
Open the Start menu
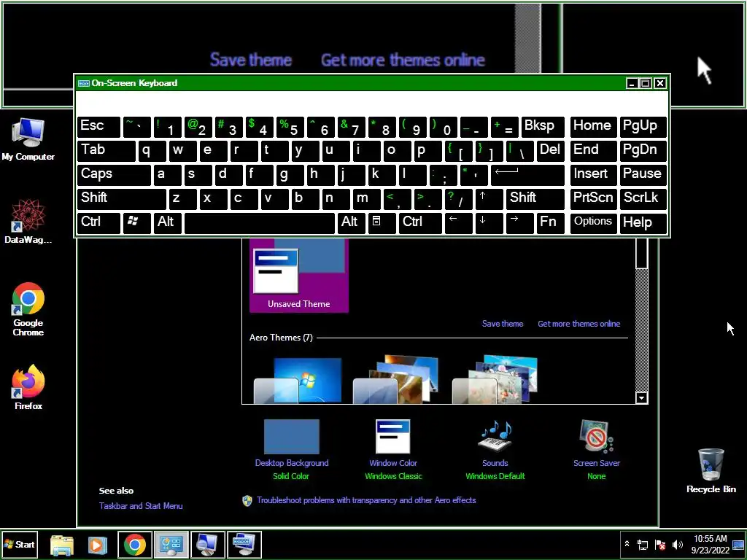tap(20, 545)
